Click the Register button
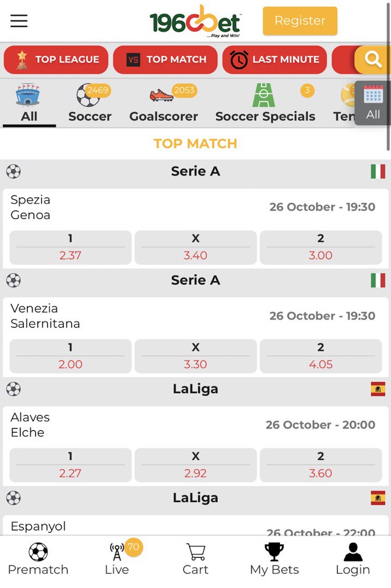 (300, 21)
